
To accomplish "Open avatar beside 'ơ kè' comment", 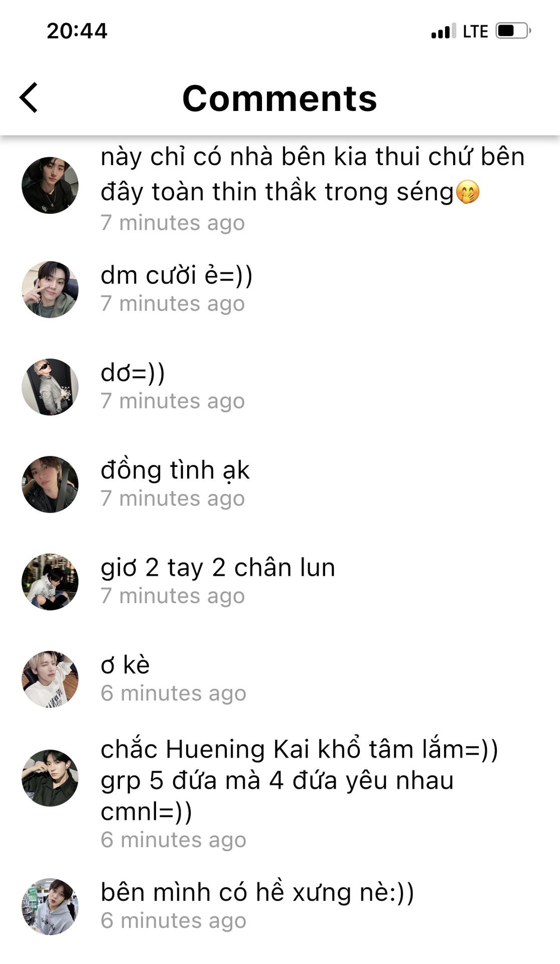I will (x=50, y=679).
